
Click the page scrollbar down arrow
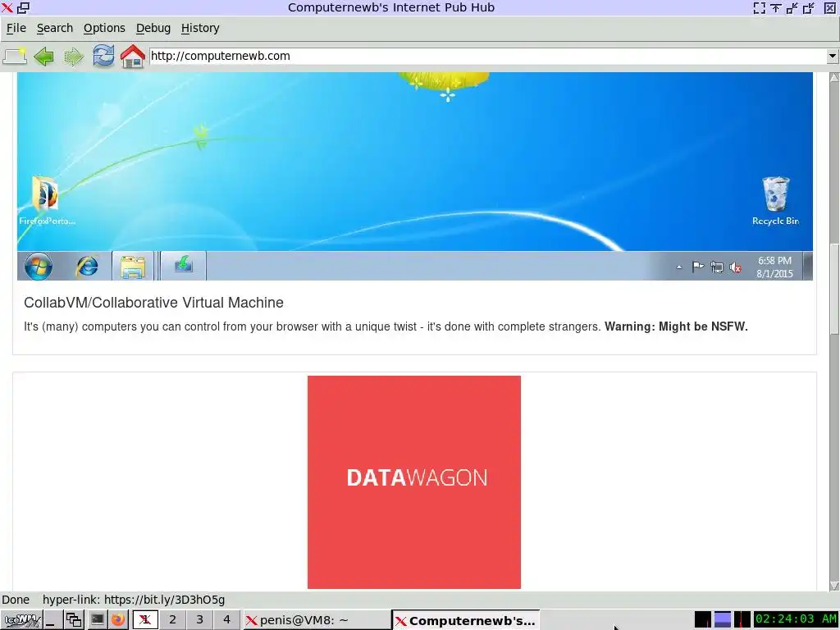834,586
